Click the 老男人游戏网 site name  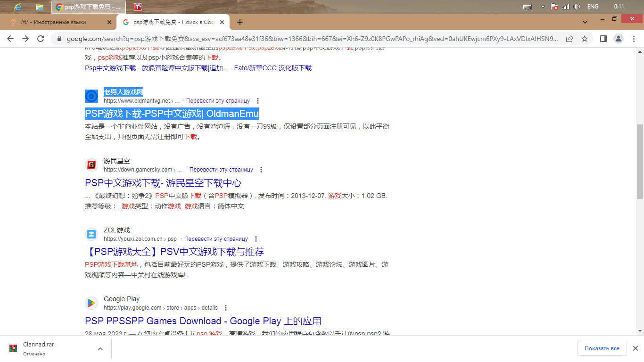[124, 92]
